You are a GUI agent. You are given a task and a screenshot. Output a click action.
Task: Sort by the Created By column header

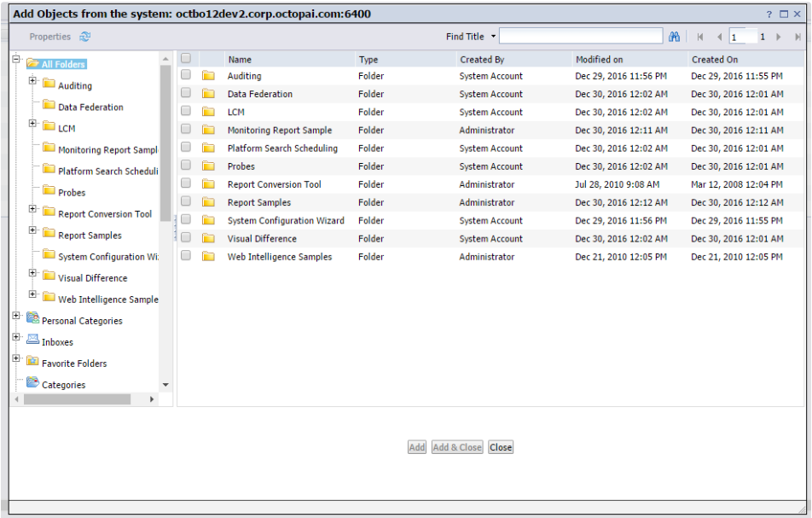(482, 60)
